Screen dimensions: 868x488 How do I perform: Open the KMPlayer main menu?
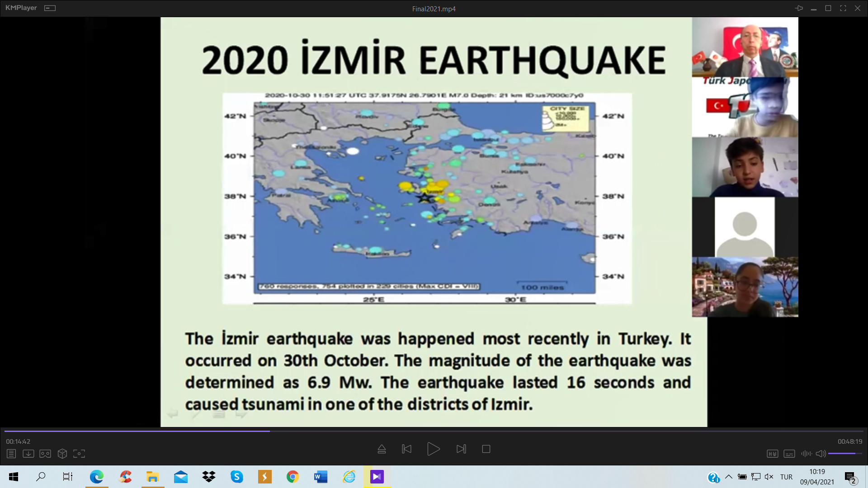click(21, 8)
